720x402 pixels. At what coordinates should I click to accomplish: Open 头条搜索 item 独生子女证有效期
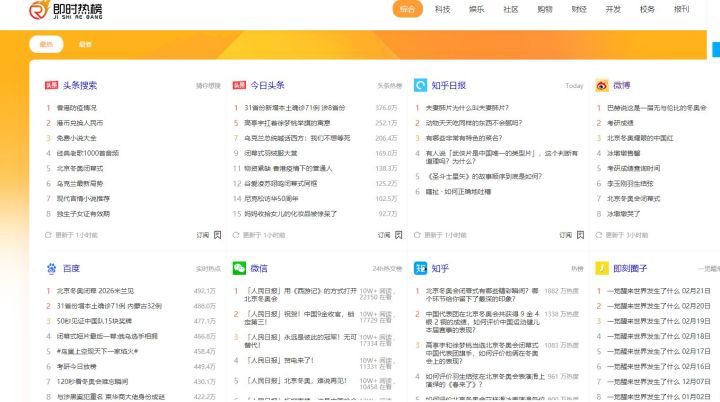(x=83, y=214)
